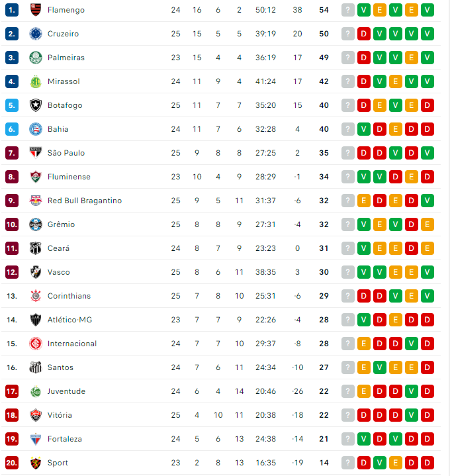The height and width of the screenshot is (476, 450).
Task: Open the Atlético-MG team page
Action: coord(69,320)
